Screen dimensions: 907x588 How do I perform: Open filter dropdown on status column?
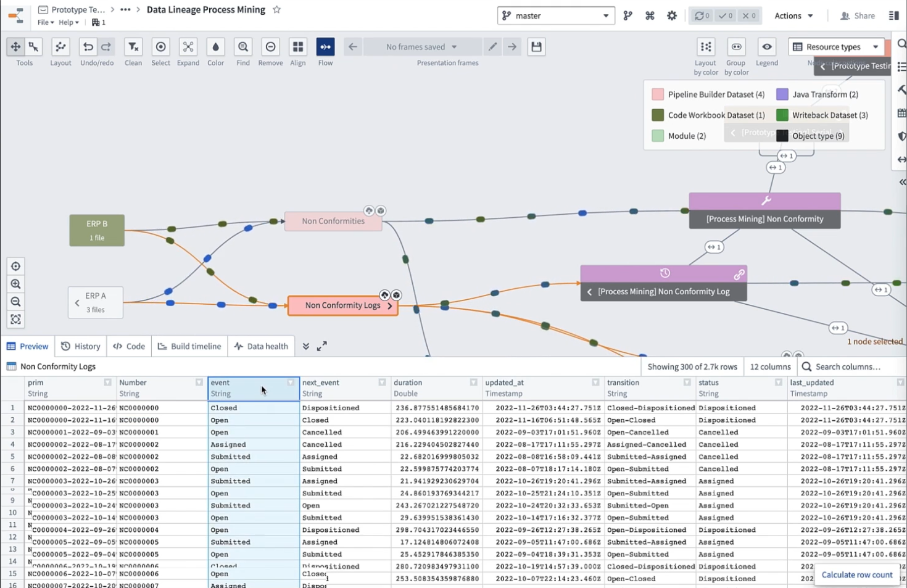778,383
